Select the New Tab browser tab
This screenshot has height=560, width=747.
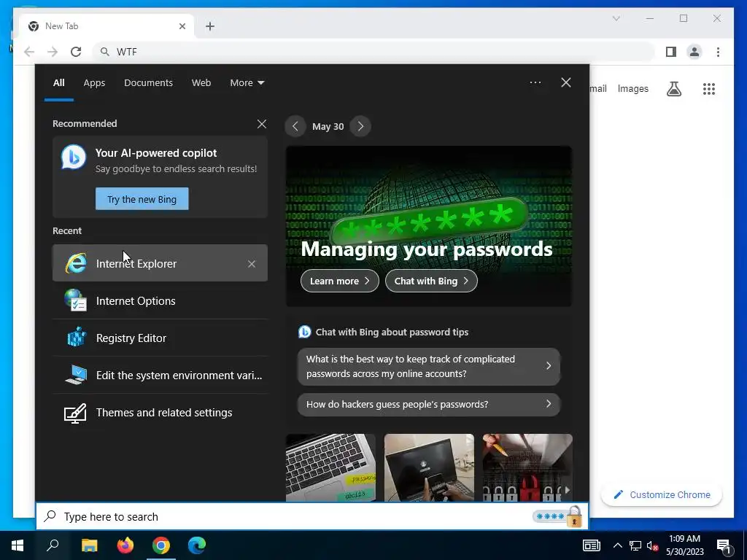(x=107, y=26)
